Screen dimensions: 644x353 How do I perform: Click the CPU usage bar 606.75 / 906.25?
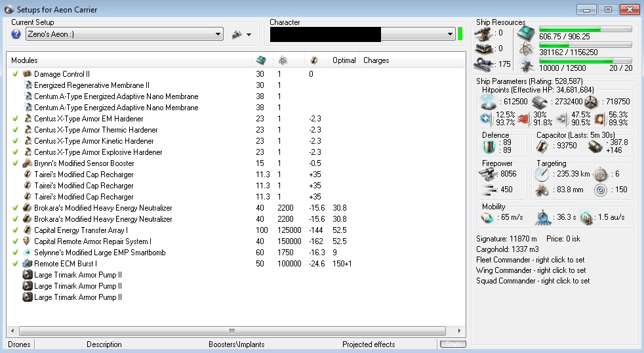coord(585,30)
